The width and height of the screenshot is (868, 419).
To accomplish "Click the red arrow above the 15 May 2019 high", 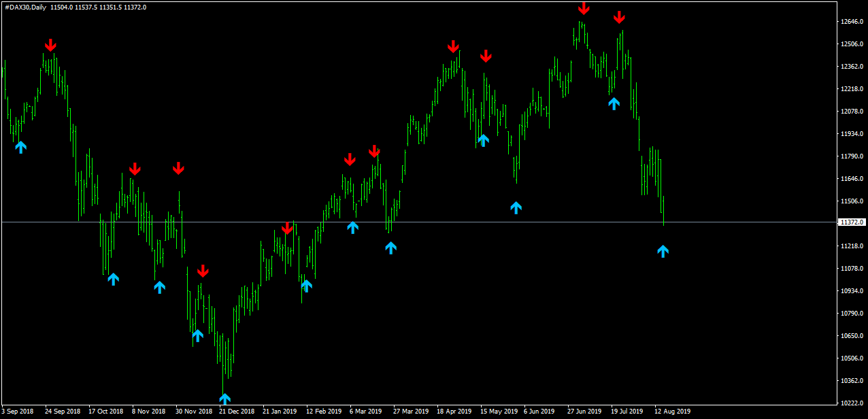I will (x=486, y=56).
